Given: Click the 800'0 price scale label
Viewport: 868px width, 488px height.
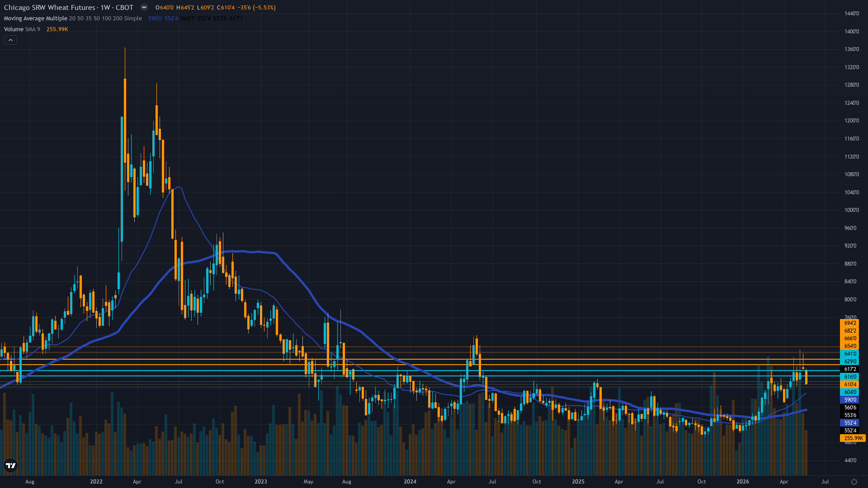Looking at the screenshot, I should [x=850, y=300].
